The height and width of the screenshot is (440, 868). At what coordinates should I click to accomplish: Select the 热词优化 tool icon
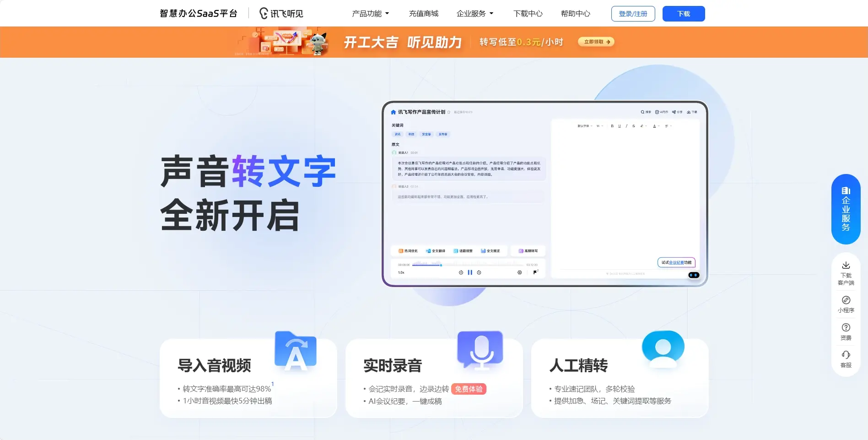point(401,250)
